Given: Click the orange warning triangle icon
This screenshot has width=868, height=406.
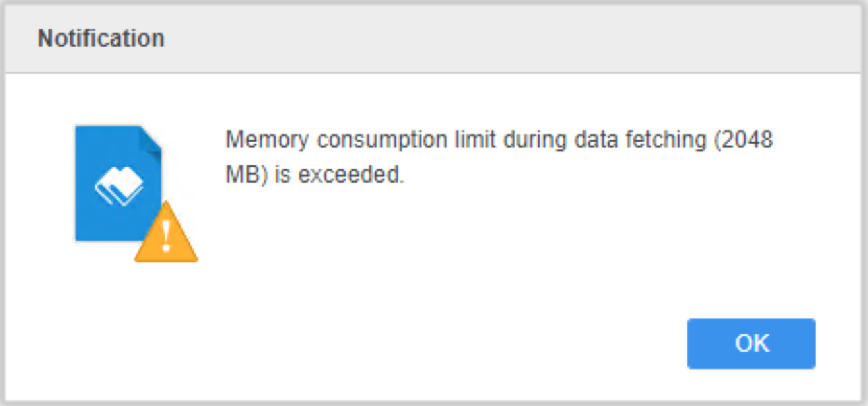Looking at the screenshot, I should pos(166,231).
